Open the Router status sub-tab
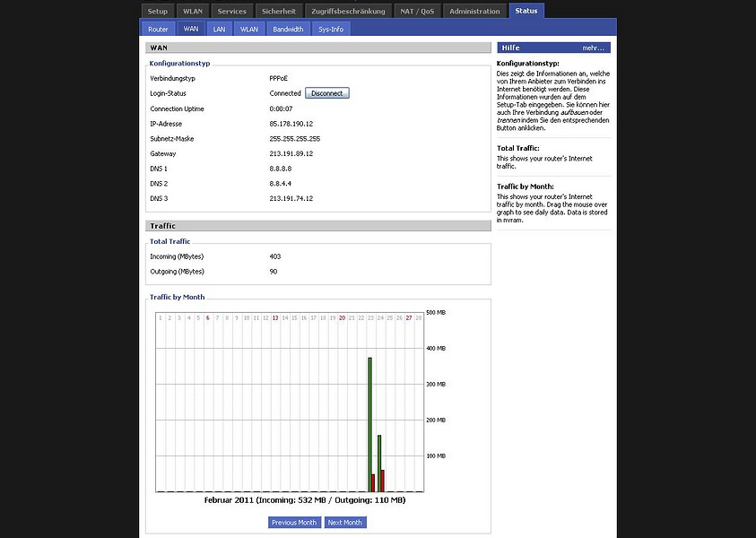 point(158,29)
